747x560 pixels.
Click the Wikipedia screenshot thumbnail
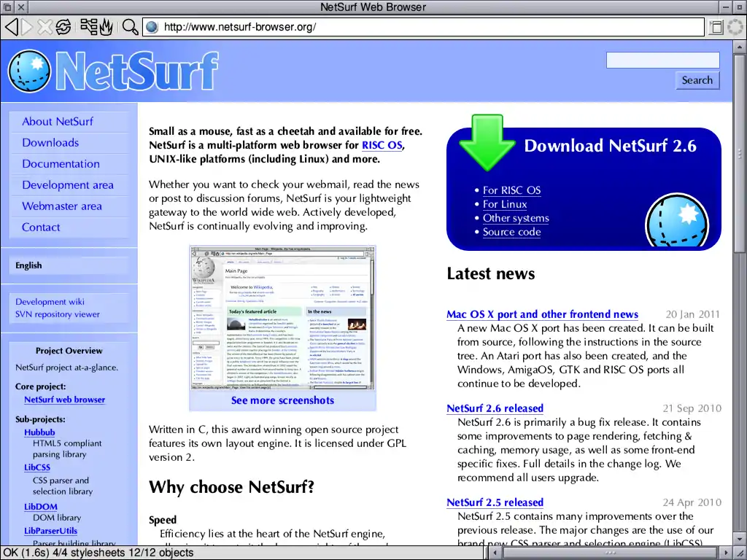[282, 318]
